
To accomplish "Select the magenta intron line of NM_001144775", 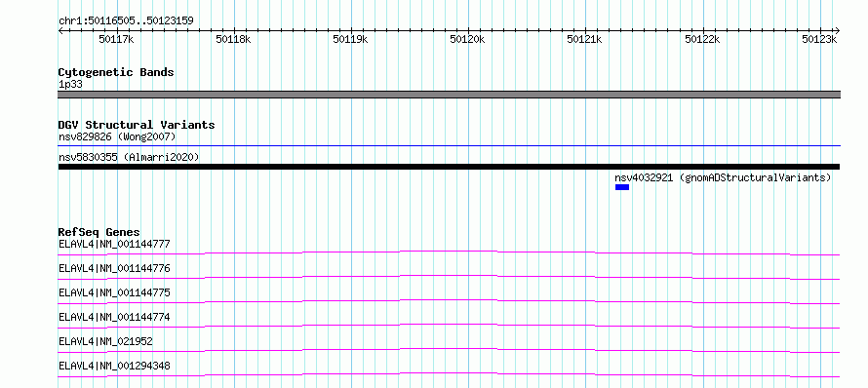I will point(449,301).
